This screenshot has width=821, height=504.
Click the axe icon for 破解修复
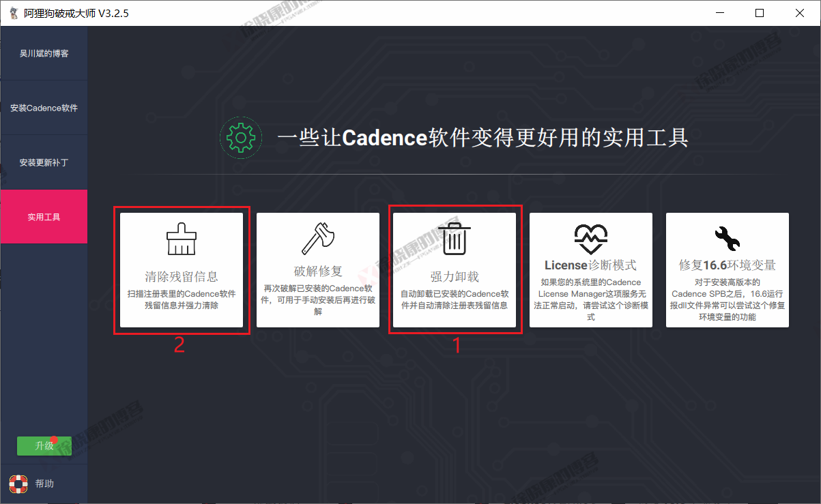click(x=317, y=239)
